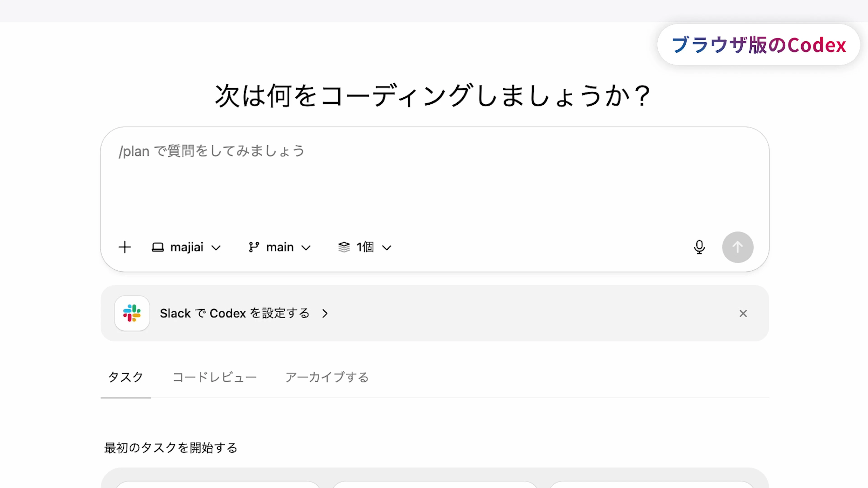
Task: Switch to the コードレビュー tab
Action: coord(215,377)
